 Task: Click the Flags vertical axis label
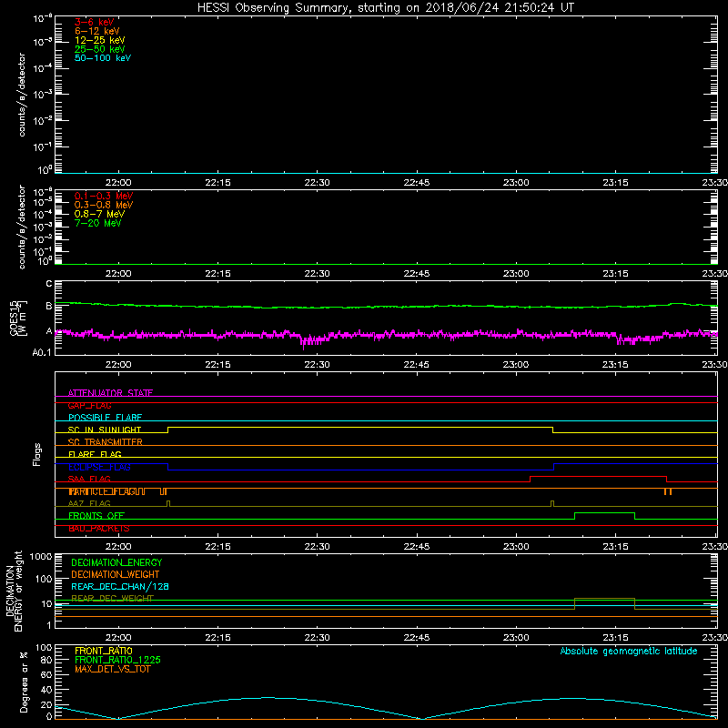click(x=37, y=454)
